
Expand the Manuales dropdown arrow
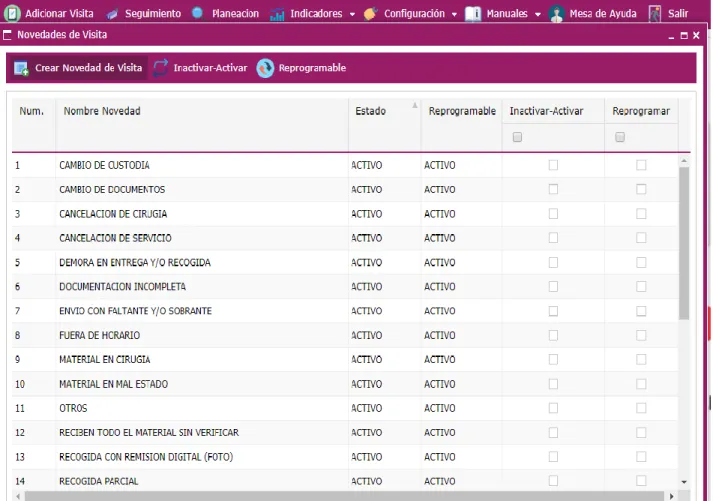pyautogui.click(x=538, y=15)
